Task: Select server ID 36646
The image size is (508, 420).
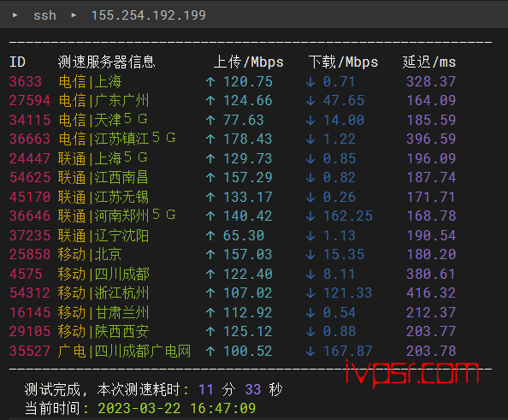Action: pos(30,216)
